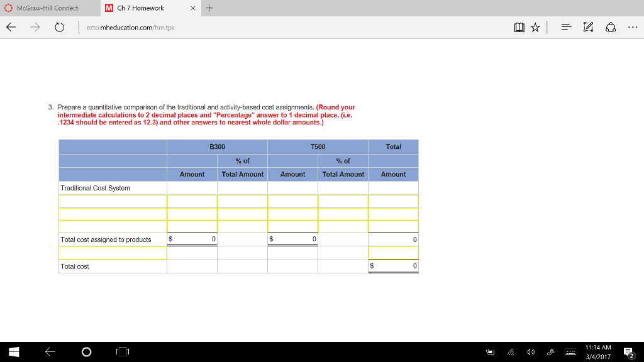Click the volume speaker tray icon

[x=531, y=352]
